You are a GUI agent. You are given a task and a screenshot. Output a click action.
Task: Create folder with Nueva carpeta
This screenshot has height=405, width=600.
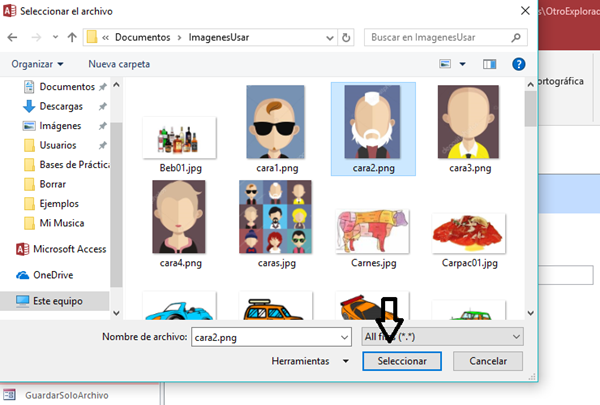119,64
